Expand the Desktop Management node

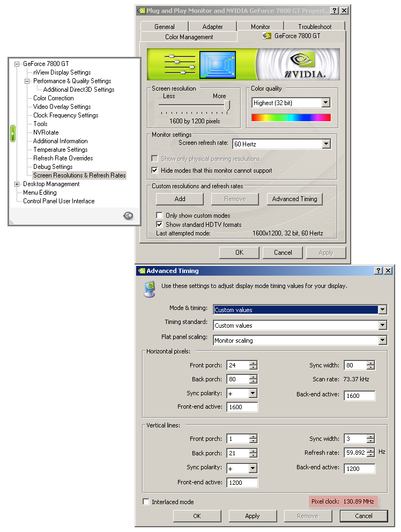(17, 184)
